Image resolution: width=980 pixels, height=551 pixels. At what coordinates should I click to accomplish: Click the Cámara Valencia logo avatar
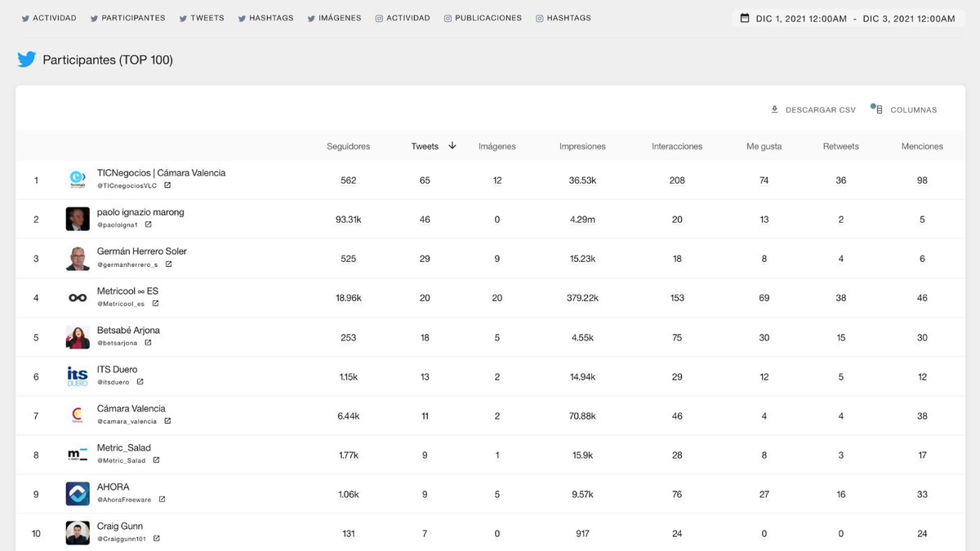(78, 415)
